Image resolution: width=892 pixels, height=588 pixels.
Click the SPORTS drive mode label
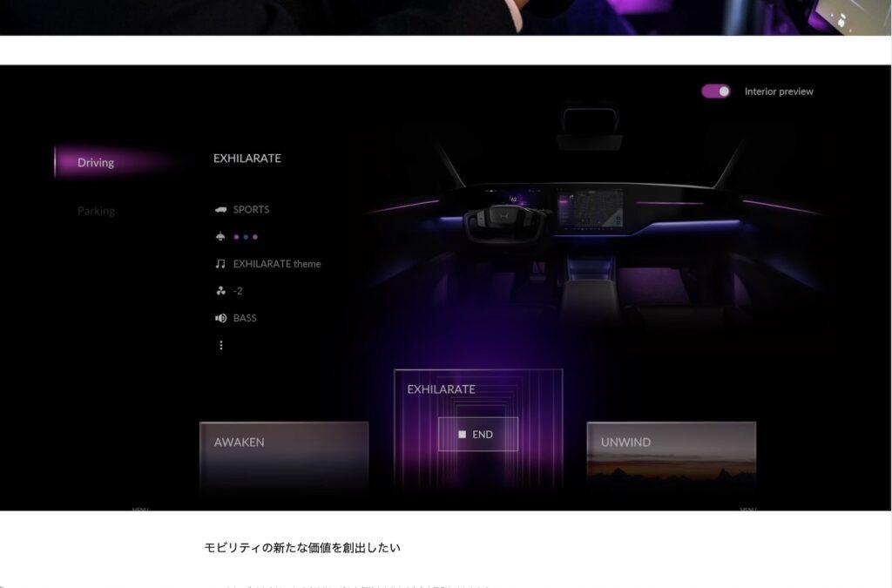(251, 210)
